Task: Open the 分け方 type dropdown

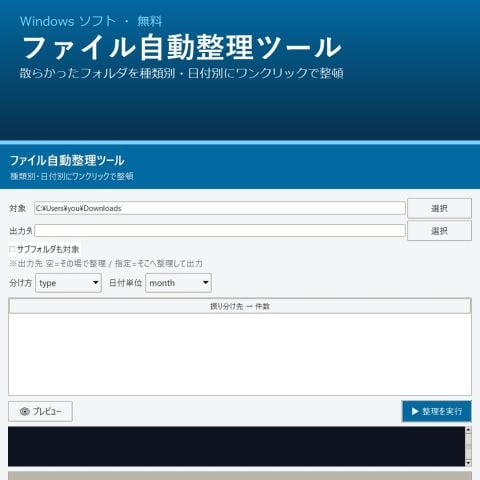Action: pos(68,283)
